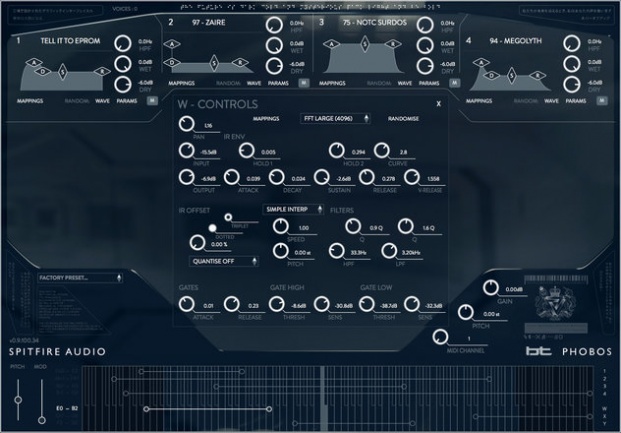Click the master GAIN knob
This screenshot has width=621, height=433.
(491, 288)
